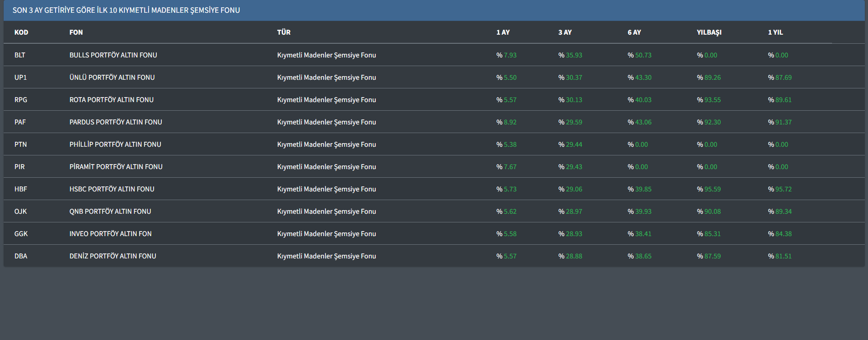Open ÜNLÜ PORTFÖY ALTIN FONU row
The width and height of the screenshot is (868, 340).
[x=112, y=77]
